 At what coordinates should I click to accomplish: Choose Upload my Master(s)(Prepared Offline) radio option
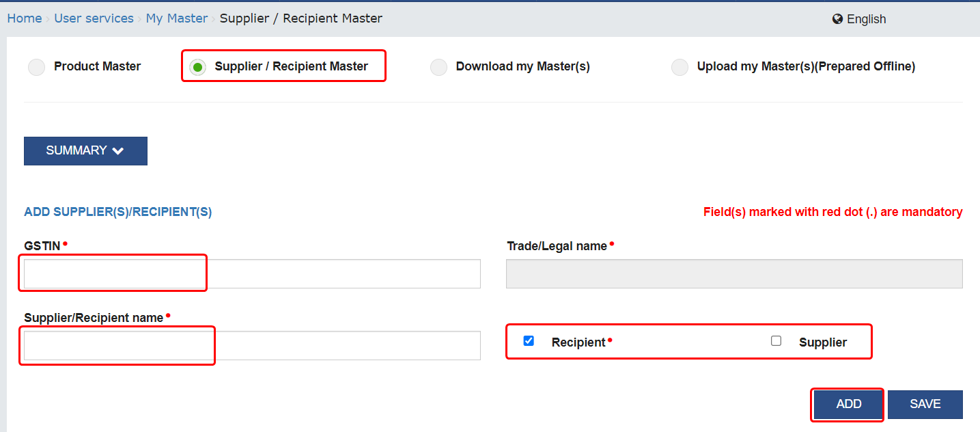pos(680,67)
